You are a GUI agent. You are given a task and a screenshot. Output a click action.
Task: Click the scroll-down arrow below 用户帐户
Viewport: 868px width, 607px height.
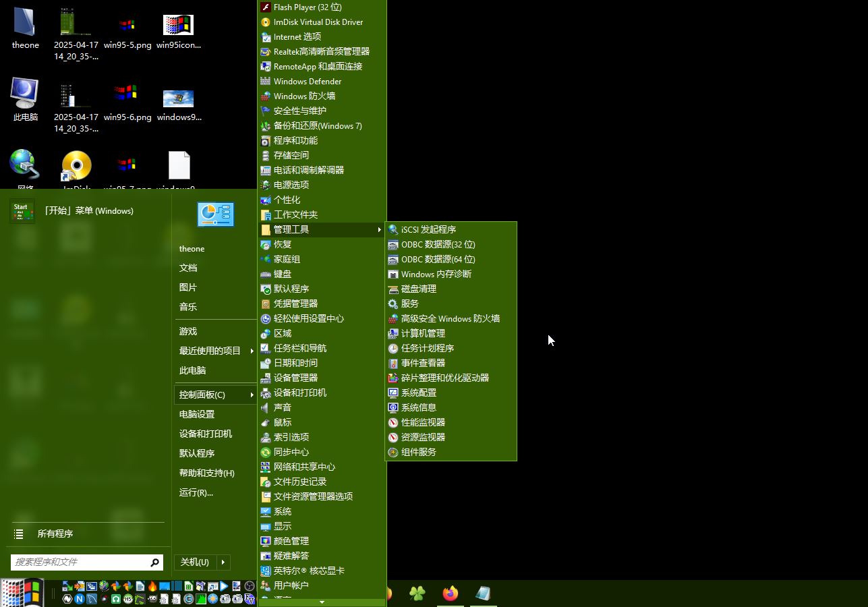coord(322,602)
